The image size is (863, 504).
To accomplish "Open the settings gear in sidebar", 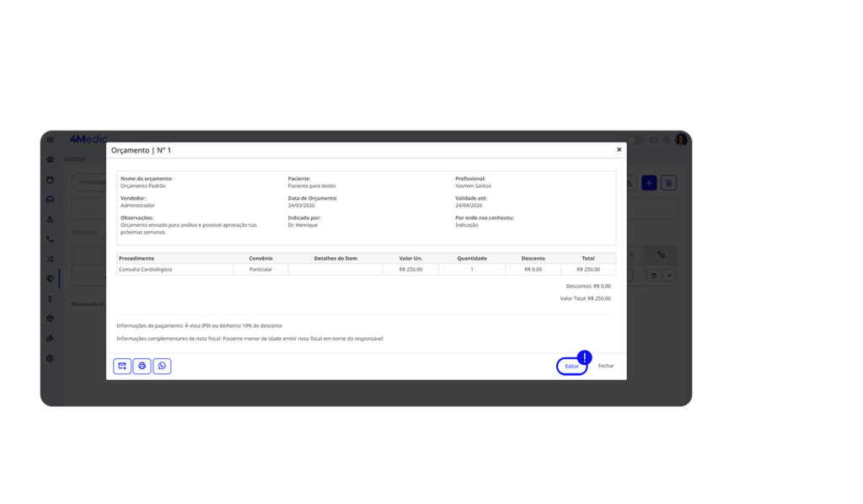I will 50,358.
